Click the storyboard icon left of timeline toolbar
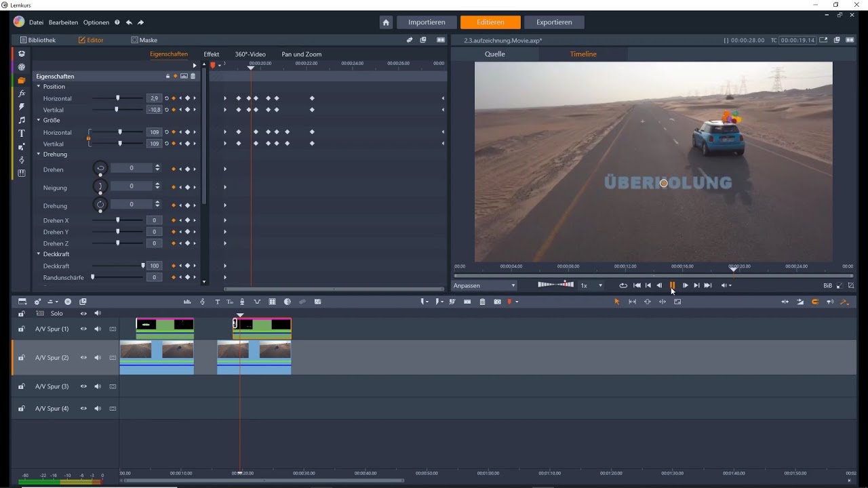The width and height of the screenshot is (868, 488). click(x=22, y=302)
